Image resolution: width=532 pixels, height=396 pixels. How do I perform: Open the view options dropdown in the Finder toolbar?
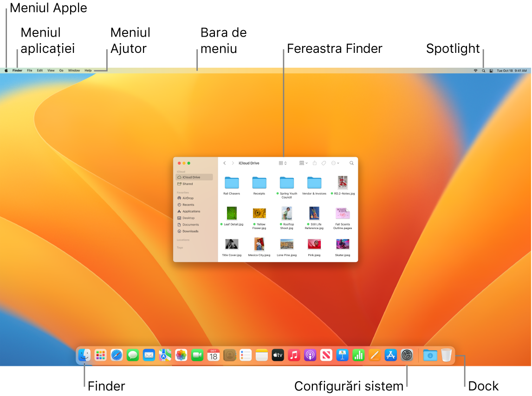click(283, 163)
